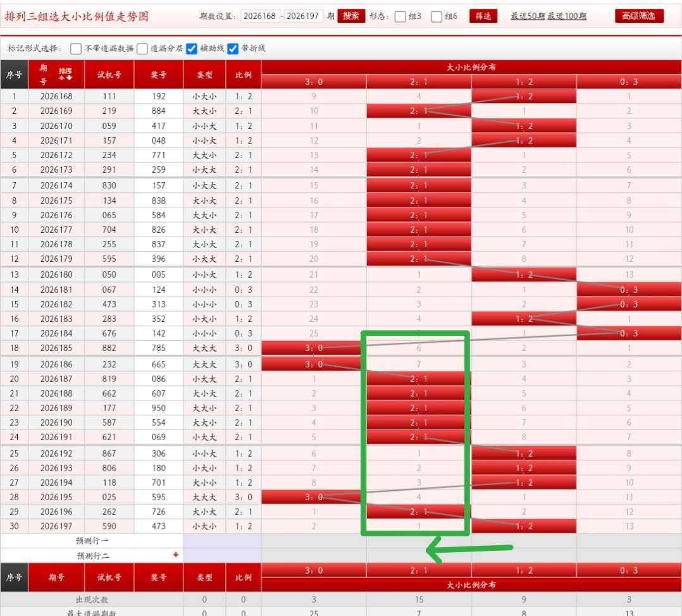Image resolution: width=682 pixels, height=616 pixels.
Task: Tick the 组6 checkbox
Action: click(437, 16)
